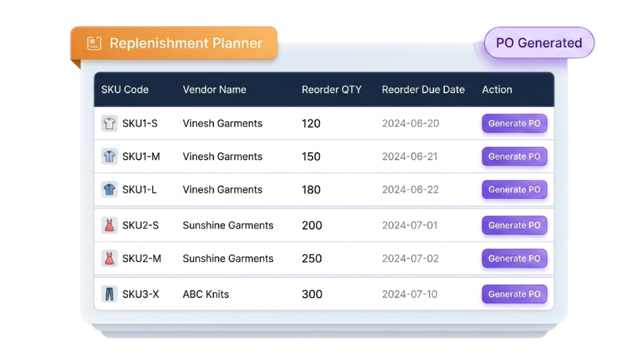
Task: Click the jeans icon for SKU3-X
Action: pyautogui.click(x=109, y=294)
